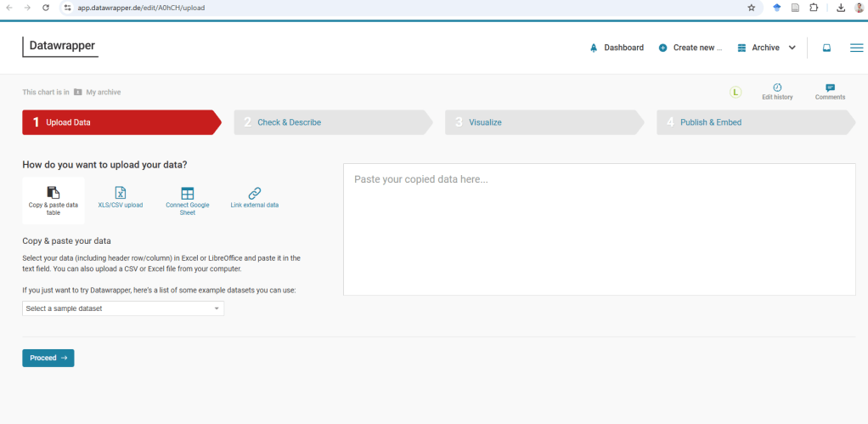Go to Check & Describe step
This screenshot has width=868, height=424.
point(289,122)
